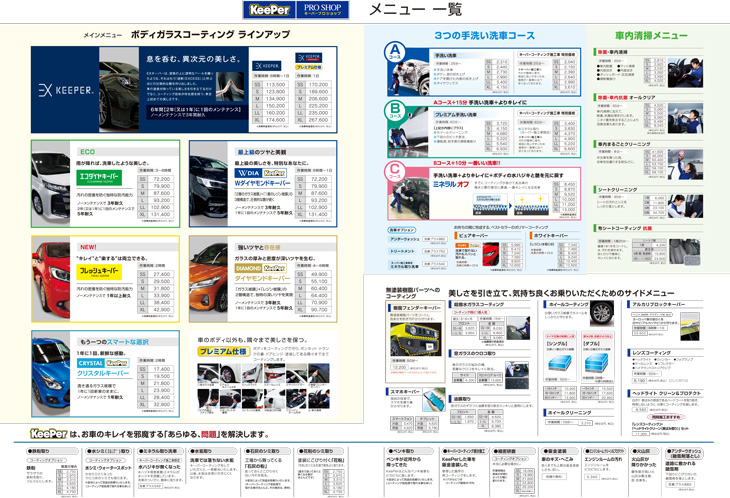
Task: Open the orange car photo in the Diamond Keeper card
Action: pyautogui.click(x=209, y=279)
